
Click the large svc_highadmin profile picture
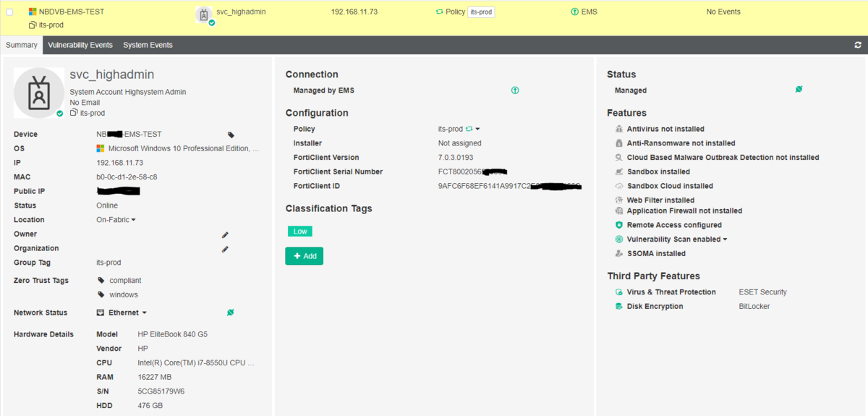point(39,93)
